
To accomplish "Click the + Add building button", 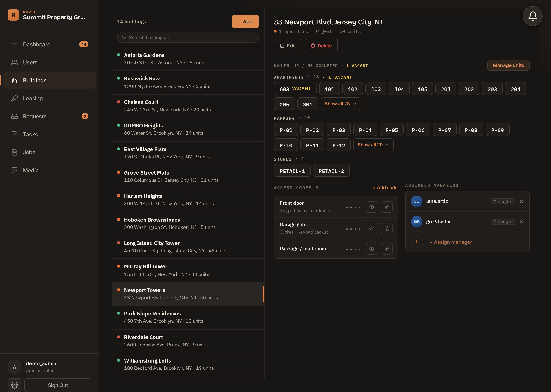I will 245,21.
